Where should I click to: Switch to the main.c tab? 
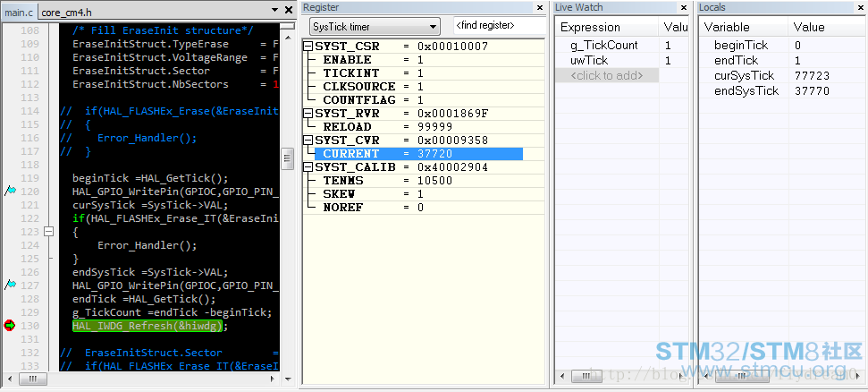click(x=19, y=13)
